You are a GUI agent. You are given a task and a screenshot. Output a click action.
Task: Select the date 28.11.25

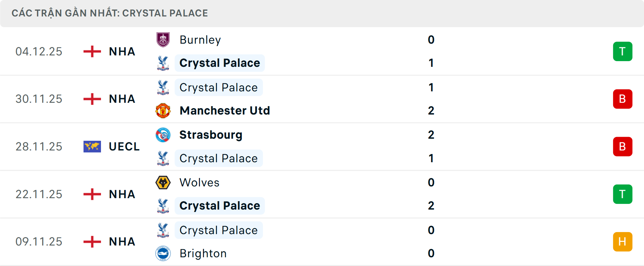(39, 146)
